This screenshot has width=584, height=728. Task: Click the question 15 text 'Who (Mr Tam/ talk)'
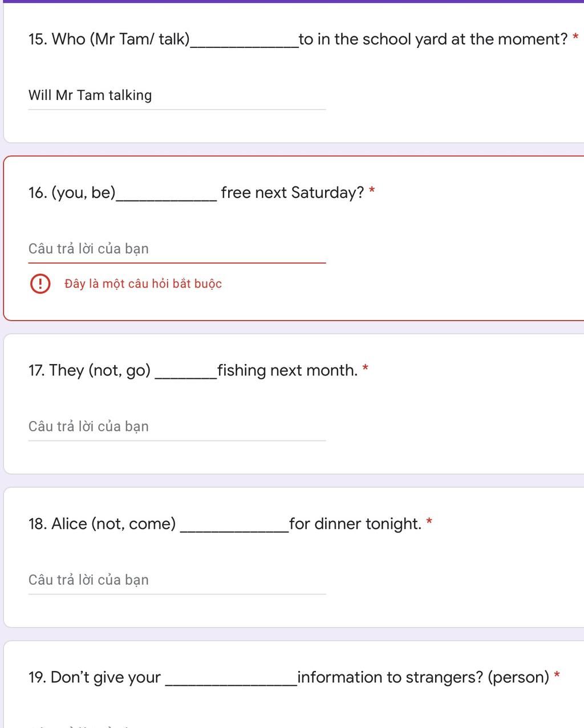tap(121, 39)
